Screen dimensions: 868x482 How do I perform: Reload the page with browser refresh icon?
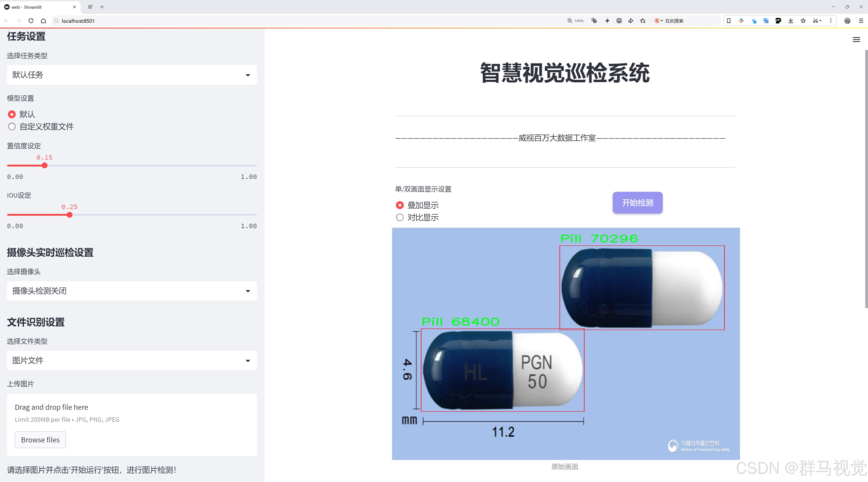(31, 21)
